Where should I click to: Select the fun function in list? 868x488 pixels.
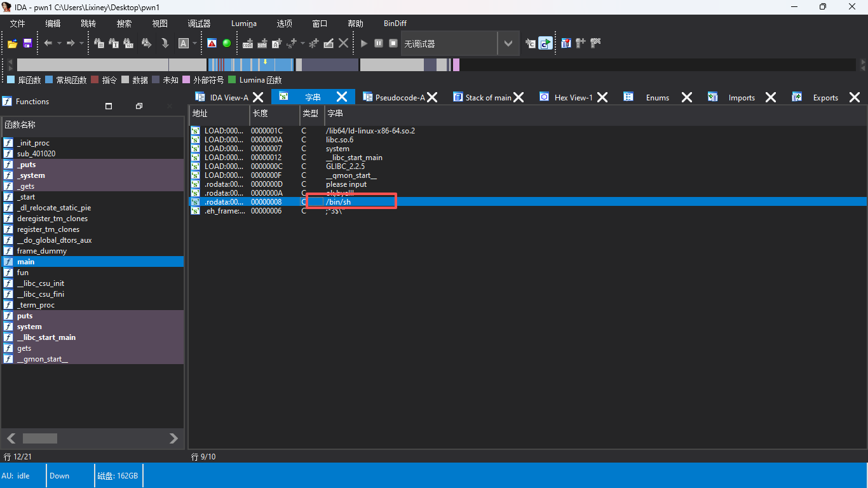(23, 273)
